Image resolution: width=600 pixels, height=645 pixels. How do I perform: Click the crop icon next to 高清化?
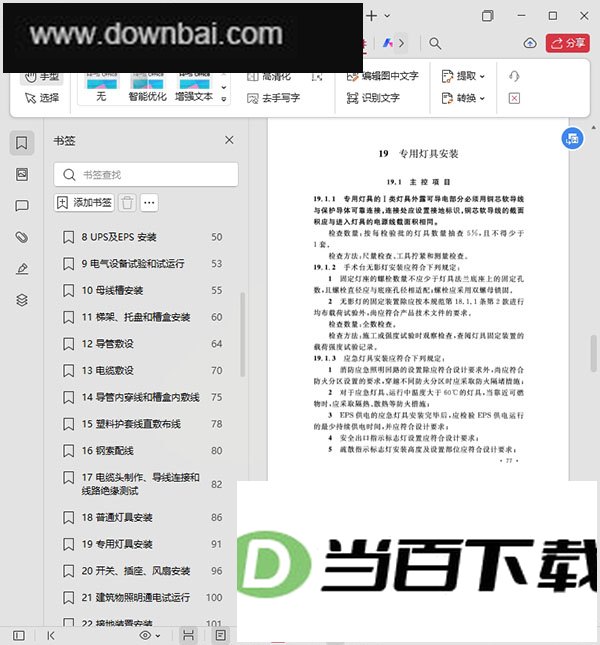(317, 77)
